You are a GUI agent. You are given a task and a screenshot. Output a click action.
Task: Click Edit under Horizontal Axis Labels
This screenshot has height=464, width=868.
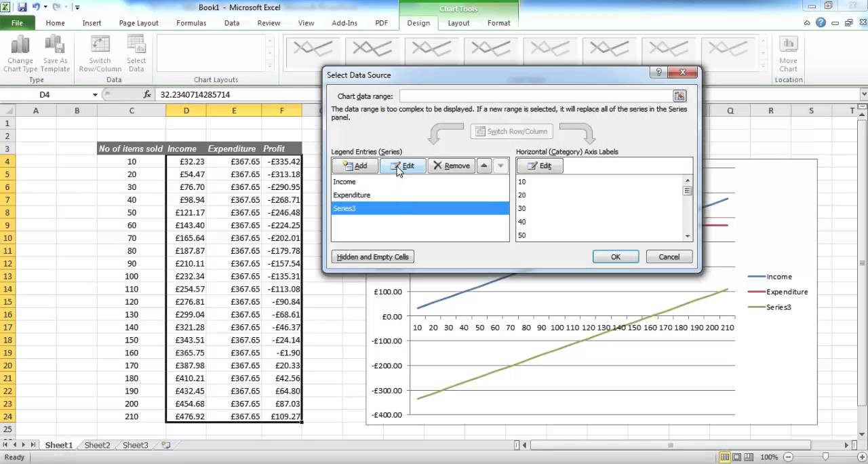click(x=540, y=166)
